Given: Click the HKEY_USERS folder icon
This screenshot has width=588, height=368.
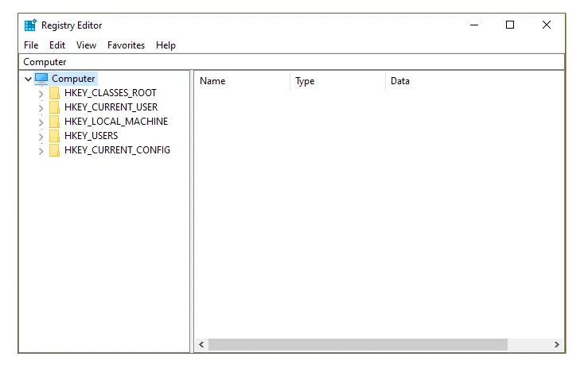Looking at the screenshot, I should [x=54, y=136].
